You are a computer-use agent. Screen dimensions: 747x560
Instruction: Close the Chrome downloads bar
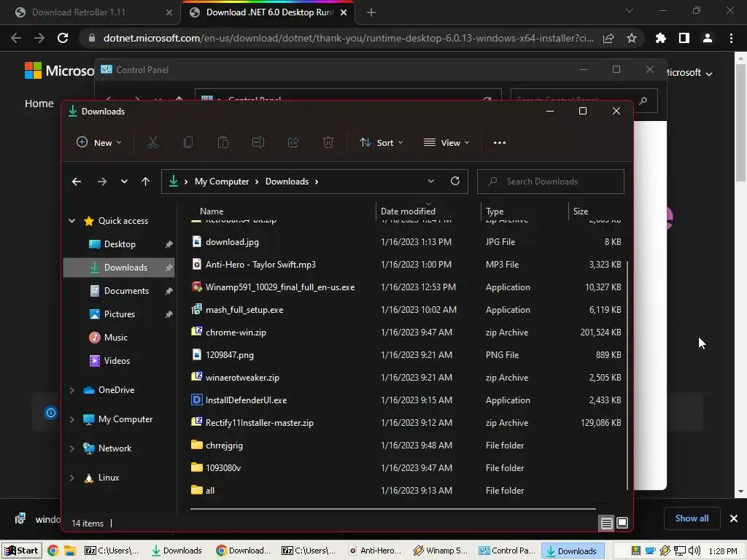point(734,518)
